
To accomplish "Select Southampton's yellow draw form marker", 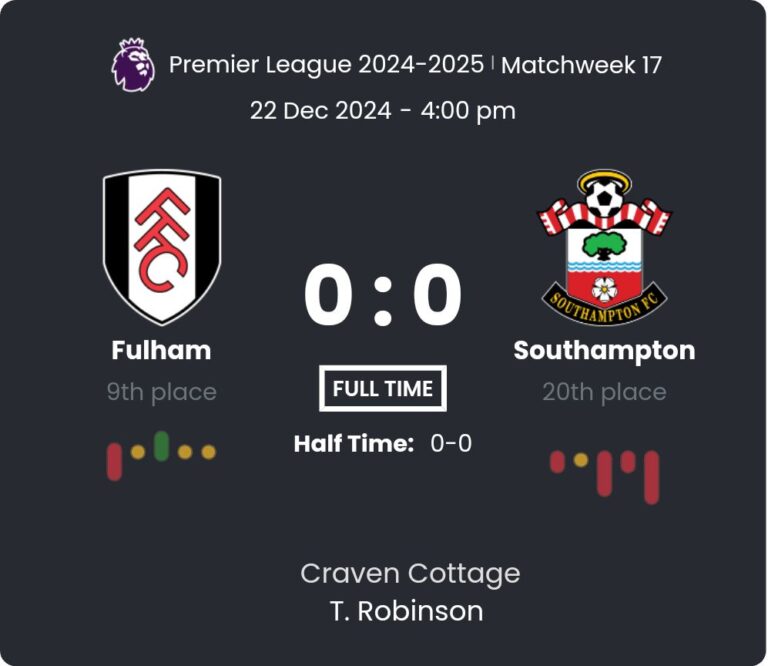I will click(x=581, y=460).
